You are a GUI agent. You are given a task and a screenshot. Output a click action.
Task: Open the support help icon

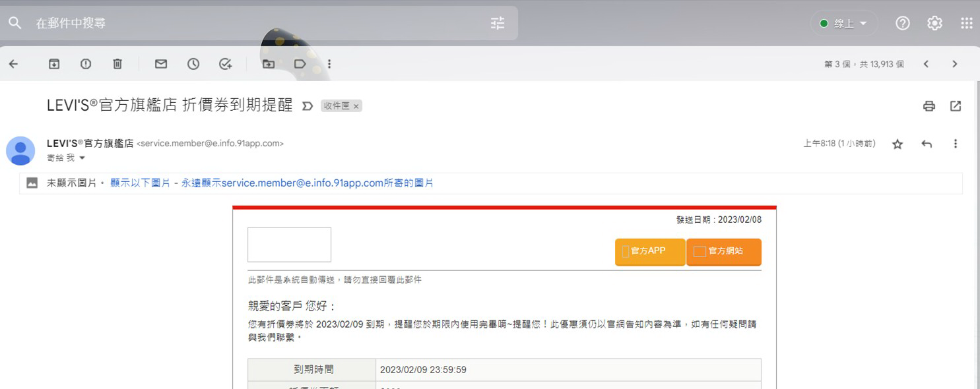point(903,23)
